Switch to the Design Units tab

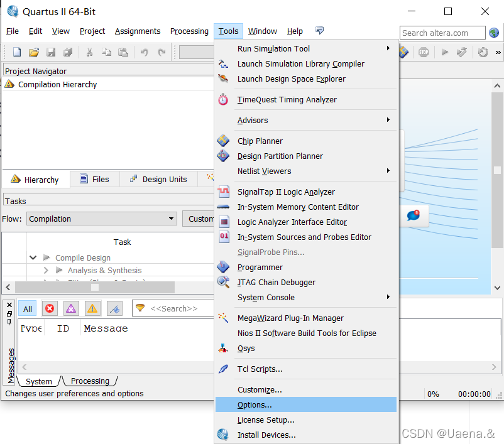158,179
